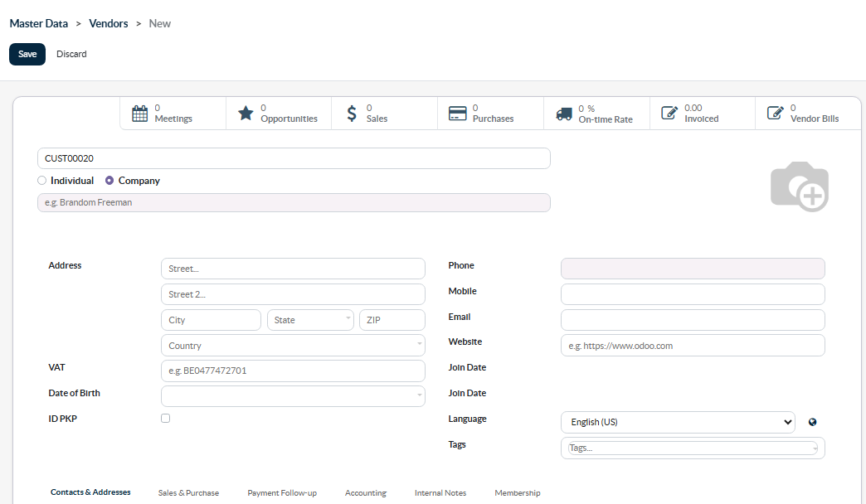Click the Discard button
Screen dimensions: 866x504
[71, 54]
